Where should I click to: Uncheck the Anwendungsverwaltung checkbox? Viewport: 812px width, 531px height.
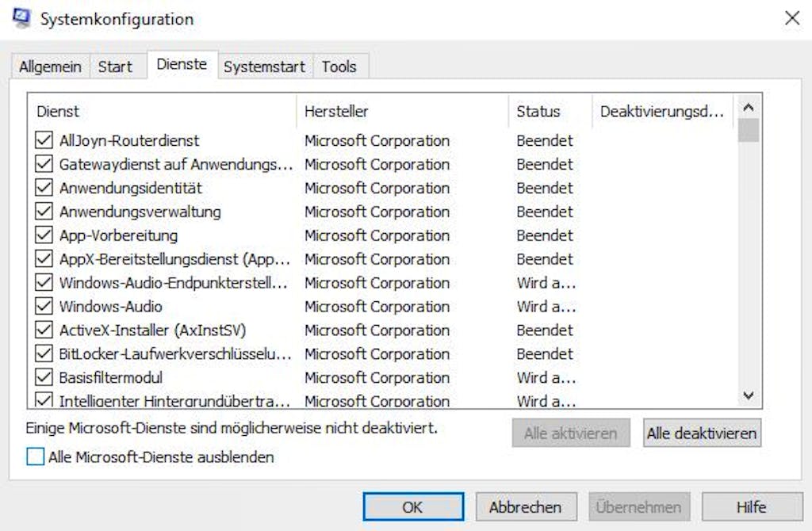pyautogui.click(x=44, y=212)
